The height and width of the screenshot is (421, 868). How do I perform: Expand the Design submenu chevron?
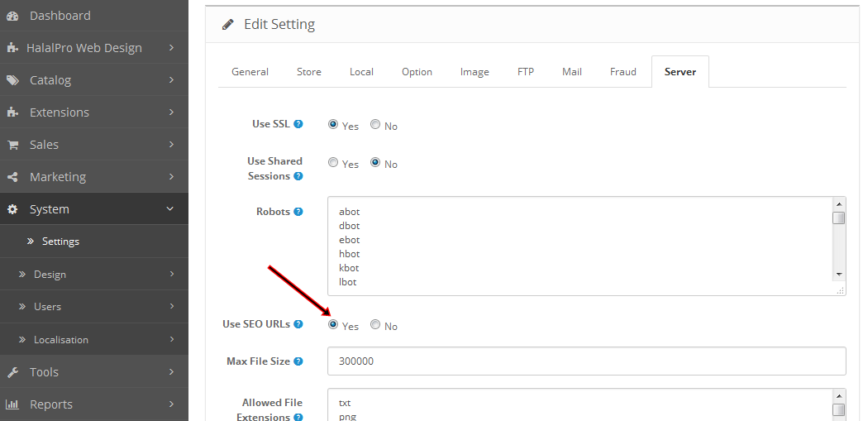(x=171, y=274)
